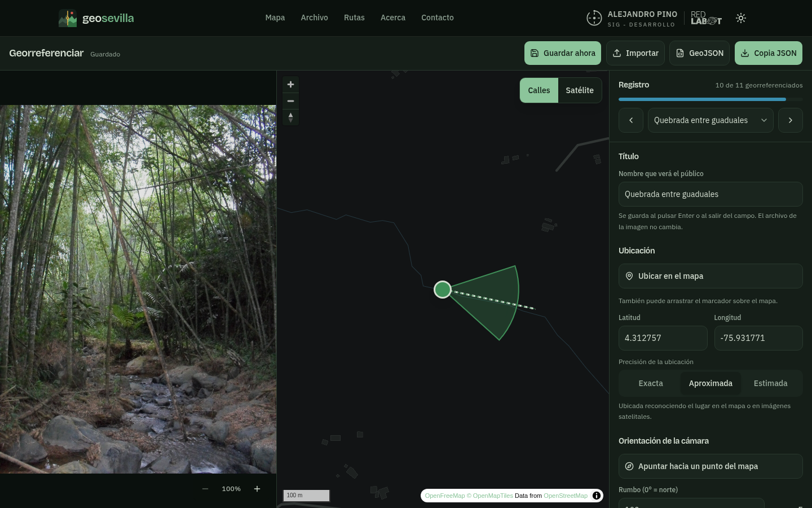Viewport: 812px width, 508px height.
Task: Click the Guardar ahora button
Action: 563,53
